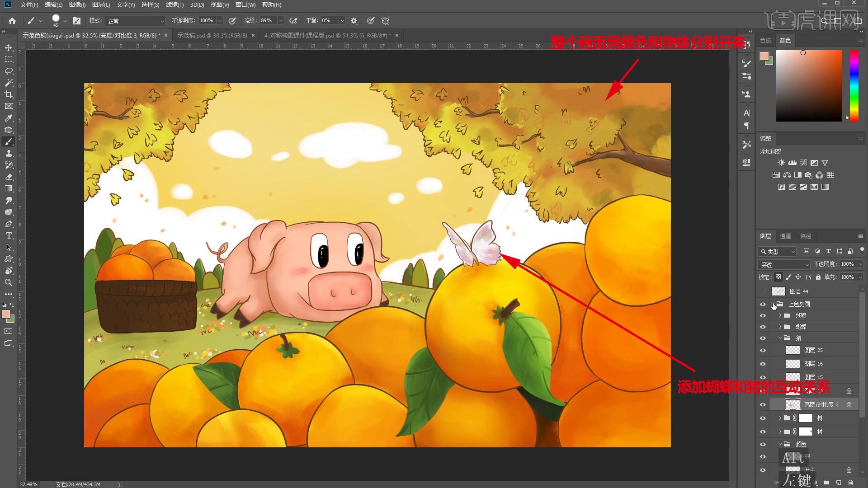Click the foreground color swatch in toolbar
This screenshot has height=488, width=868.
click(6, 314)
